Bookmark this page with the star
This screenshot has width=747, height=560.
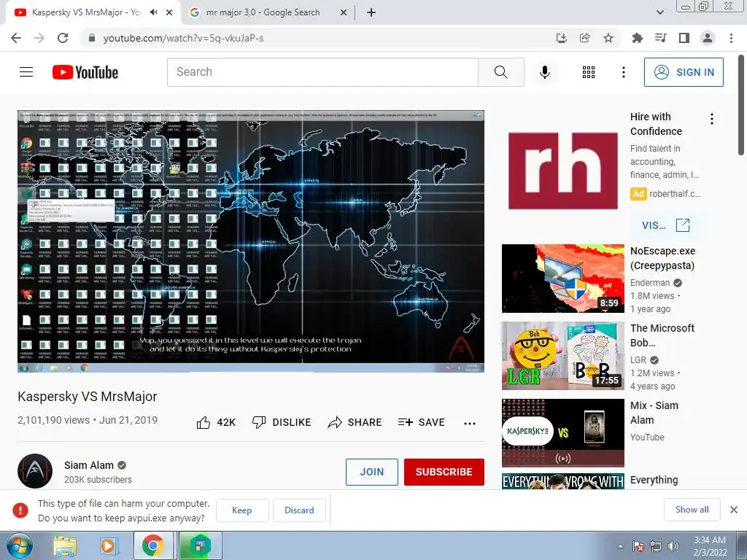point(608,38)
